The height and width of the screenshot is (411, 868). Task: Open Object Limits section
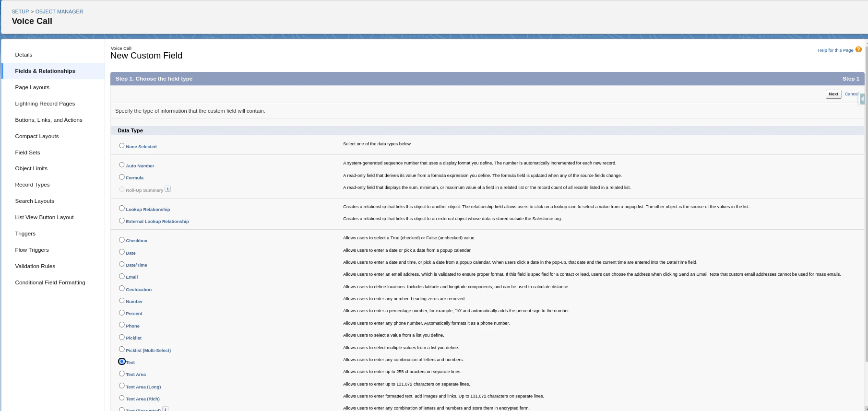(53, 168)
